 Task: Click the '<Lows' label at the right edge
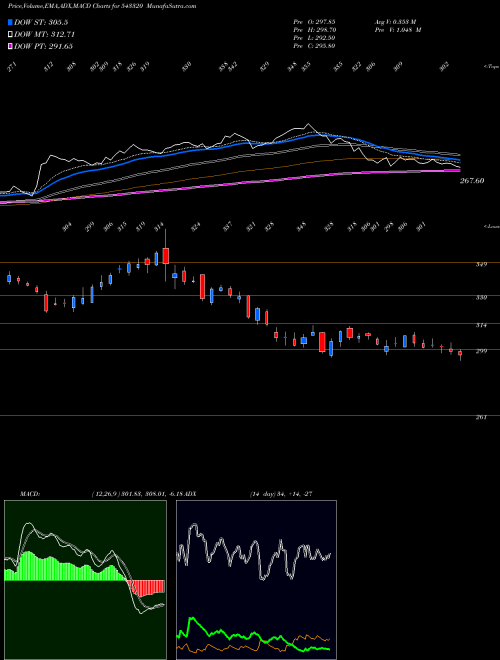491,226
